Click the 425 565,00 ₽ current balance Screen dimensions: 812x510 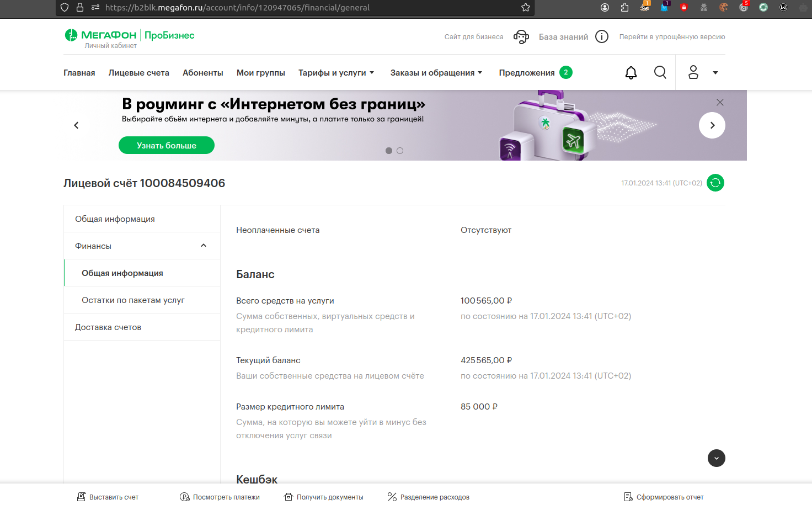486,360
